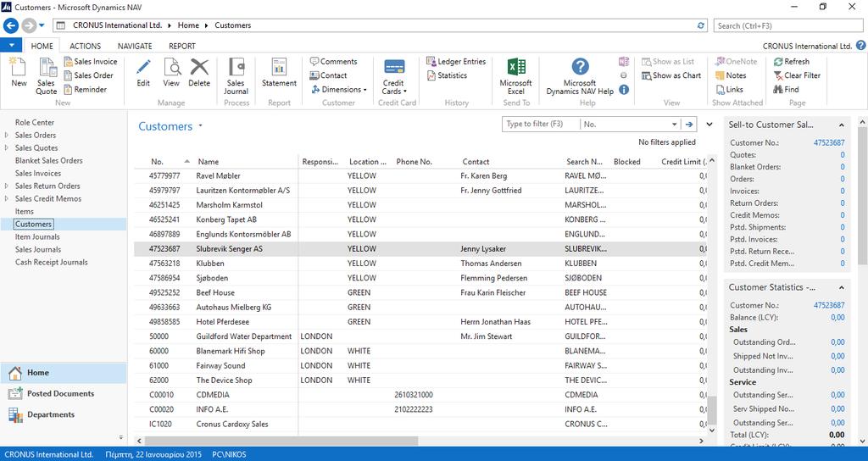
Task: Select the Departments menu
Action: click(63, 414)
